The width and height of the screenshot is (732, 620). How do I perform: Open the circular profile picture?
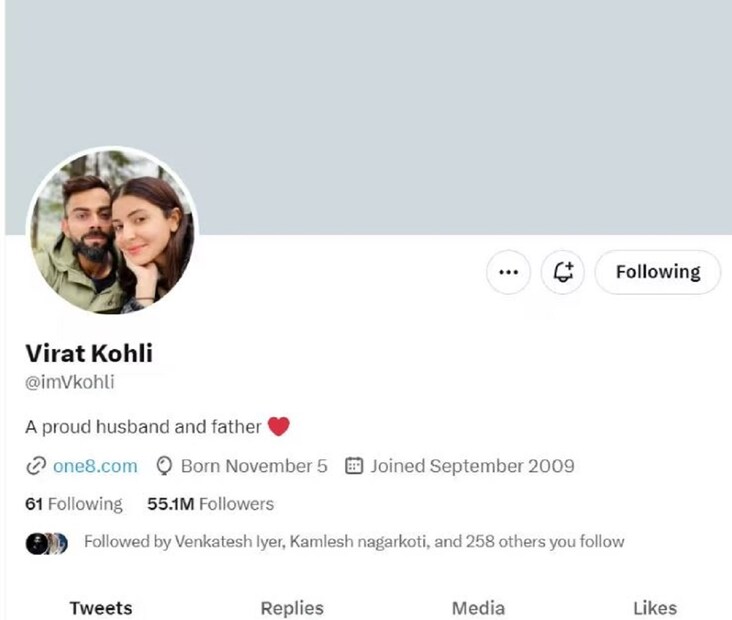[x=112, y=234]
